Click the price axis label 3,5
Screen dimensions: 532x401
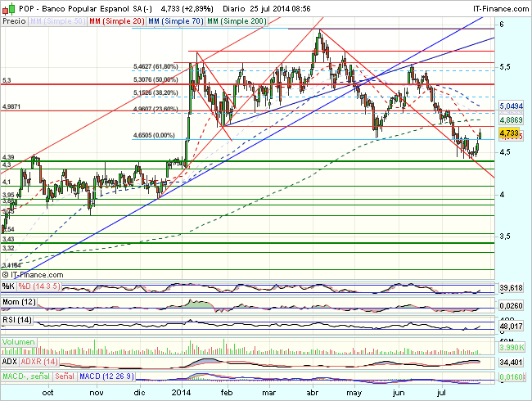point(504,237)
